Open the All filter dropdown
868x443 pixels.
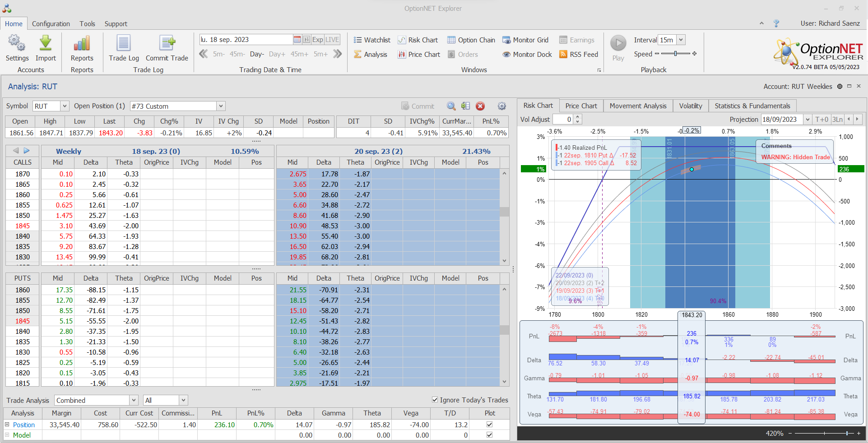click(183, 400)
